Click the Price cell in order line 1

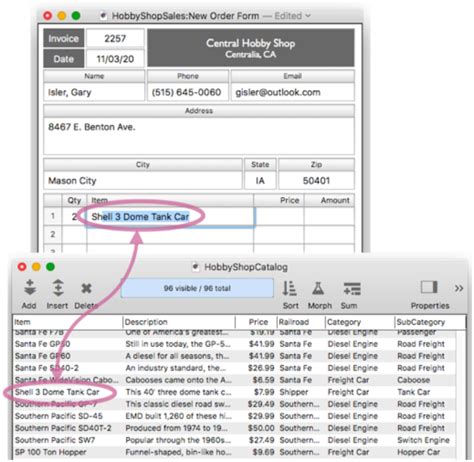tap(279, 217)
